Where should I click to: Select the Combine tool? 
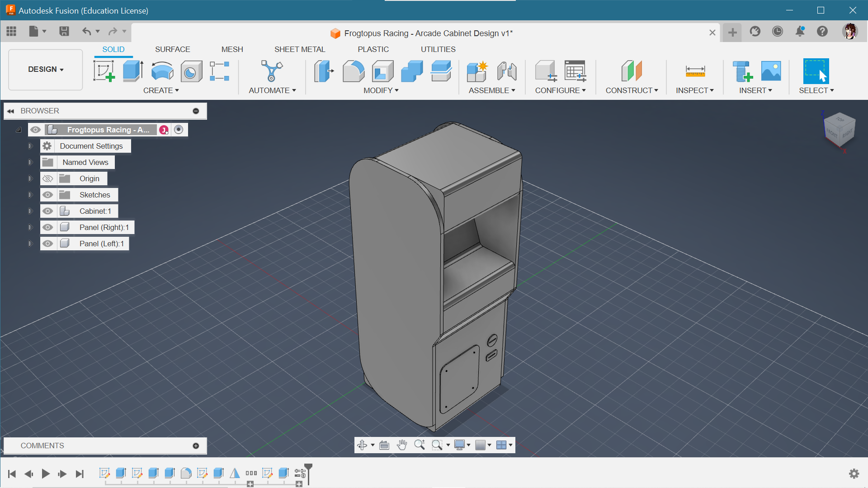411,71
